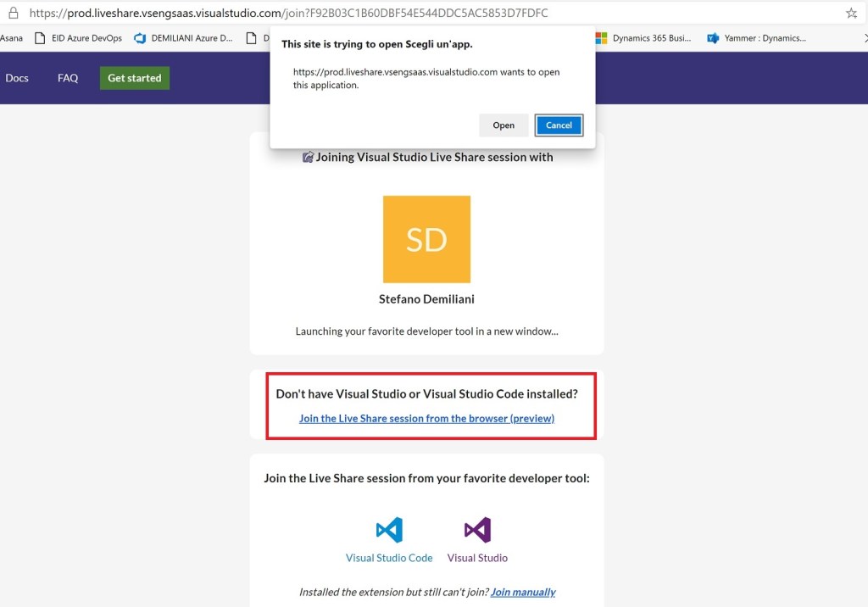Click the purple Visual Studio logo icon
The image size is (868, 607).
click(477, 531)
